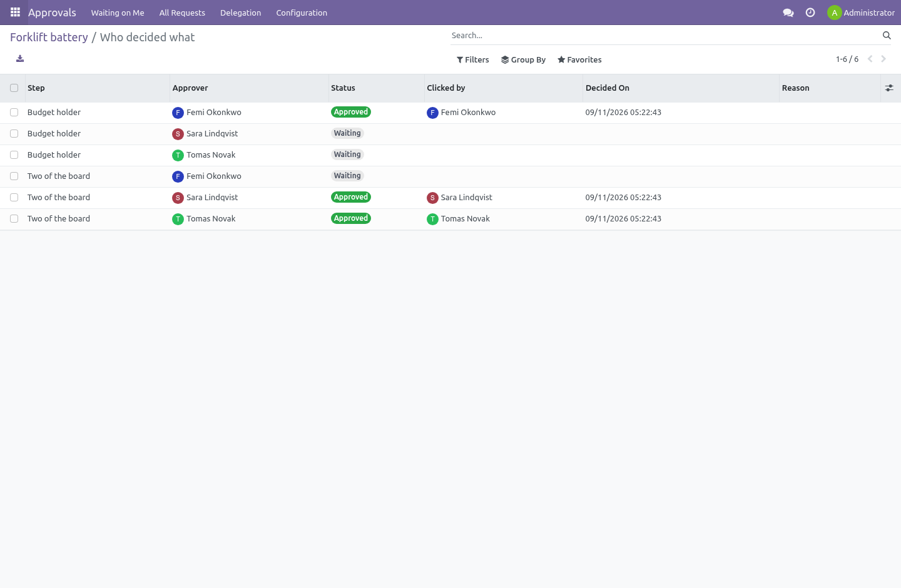Click Femi Okonkwo avatar in Two of the board row
The height and width of the screenshot is (588, 901).
pyautogui.click(x=178, y=176)
